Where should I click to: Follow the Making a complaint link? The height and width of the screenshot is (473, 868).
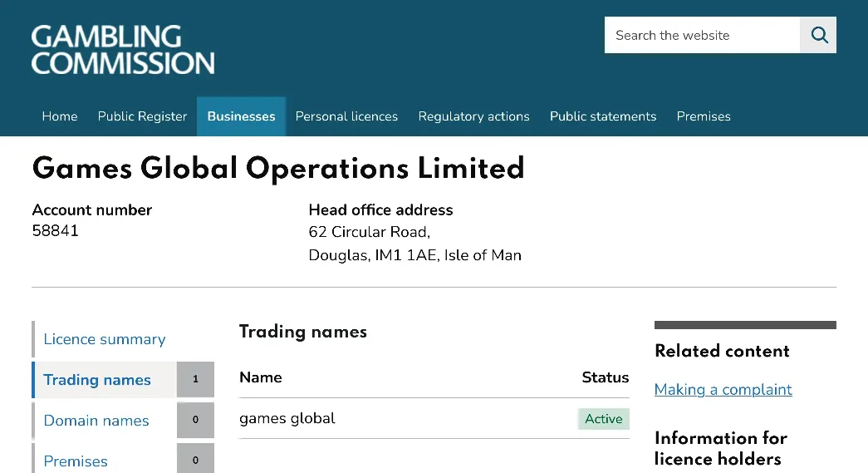pos(723,389)
